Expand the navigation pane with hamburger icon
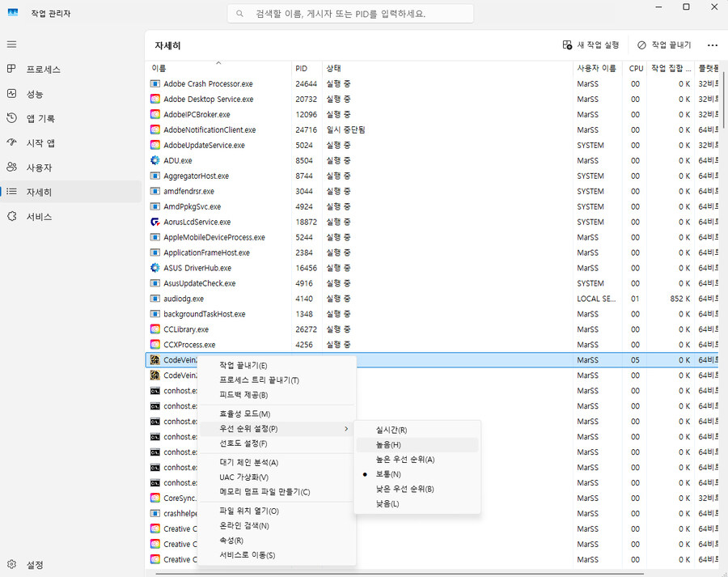 pyautogui.click(x=11, y=44)
